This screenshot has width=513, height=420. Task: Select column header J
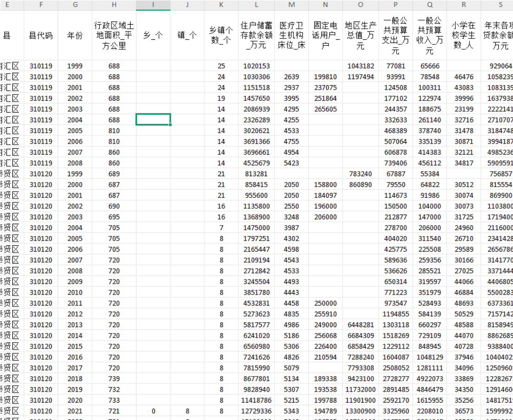coord(187,5)
